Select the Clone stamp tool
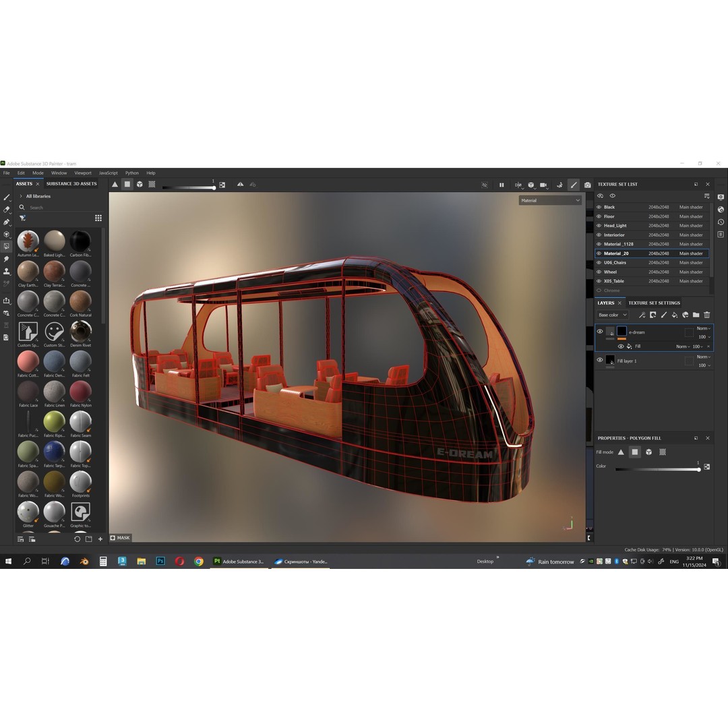This screenshot has height=728, width=728. (x=7, y=271)
